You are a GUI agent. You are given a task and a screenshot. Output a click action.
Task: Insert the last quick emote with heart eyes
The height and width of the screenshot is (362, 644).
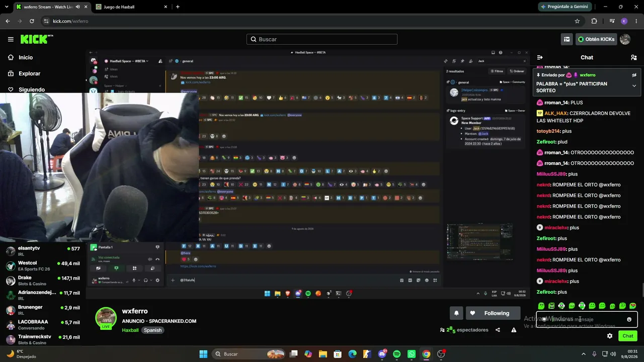(x=632, y=306)
